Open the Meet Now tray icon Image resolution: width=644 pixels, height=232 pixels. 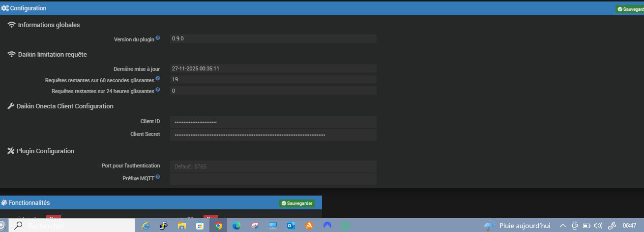[574, 226]
